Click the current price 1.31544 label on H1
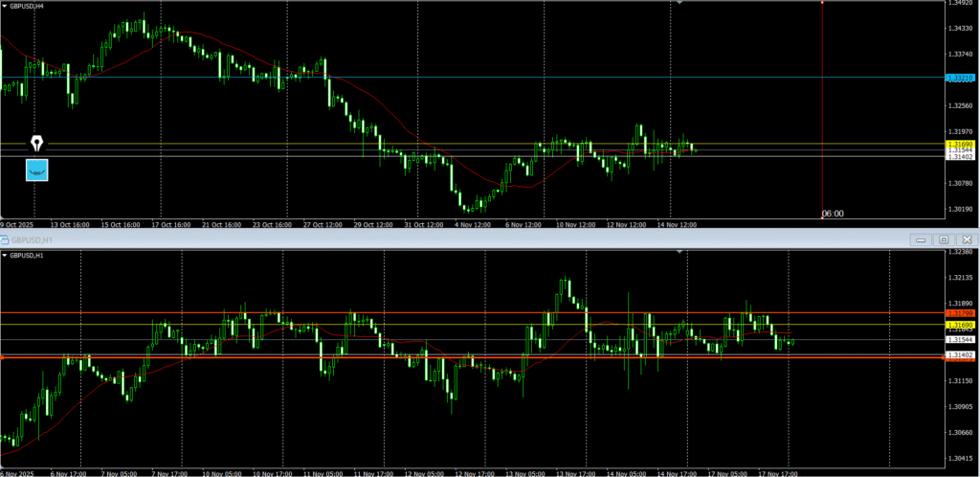The image size is (980, 477). 960,340
